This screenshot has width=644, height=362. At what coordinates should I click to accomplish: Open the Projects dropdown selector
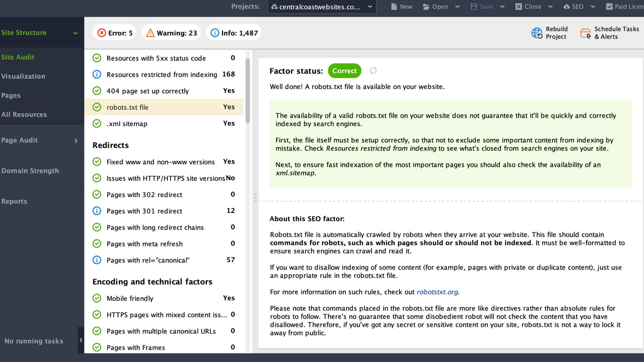(321, 7)
